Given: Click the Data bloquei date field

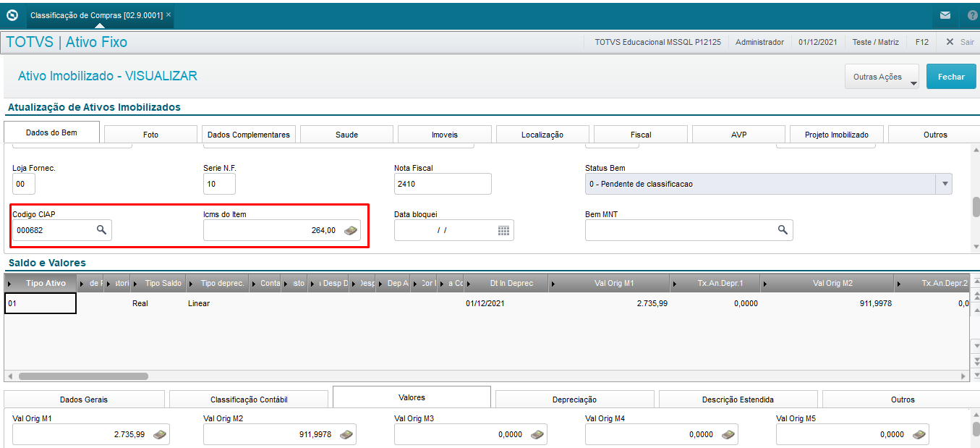Looking at the screenshot, I should click(x=454, y=230).
